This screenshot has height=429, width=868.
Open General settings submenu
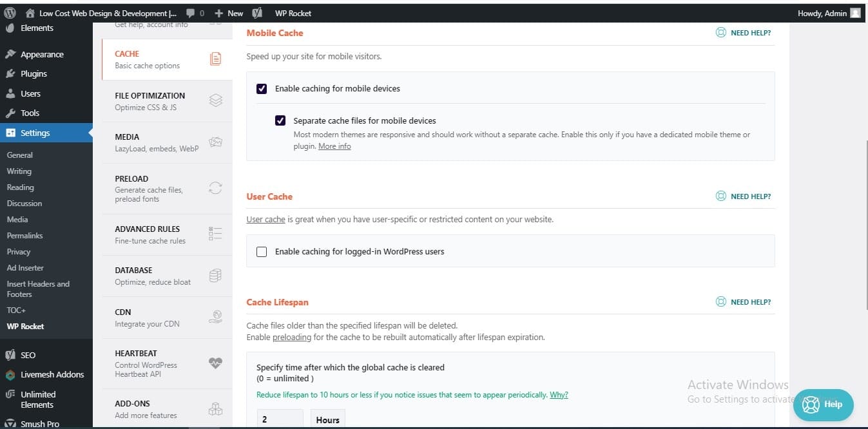coord(20,155)
